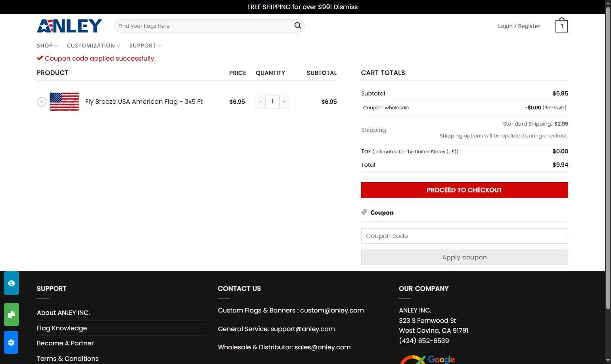Click the phone number (424) 652-6539
This screenshot has height=364, width=611.
424,341
